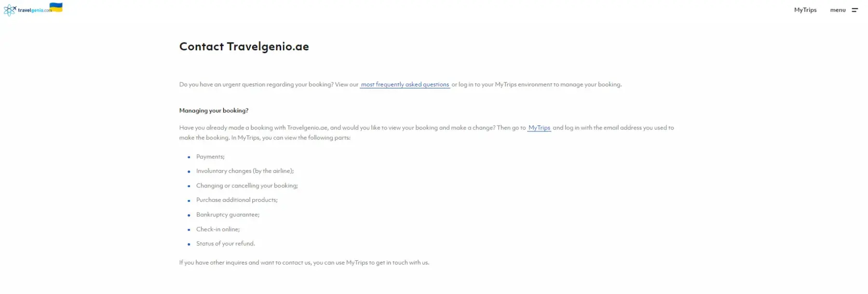Image resolution: width=868 pixels, height=294 pixels.
Task: Select the Contact Travelgenio.ae heading
Action: [x=244, y=46]
